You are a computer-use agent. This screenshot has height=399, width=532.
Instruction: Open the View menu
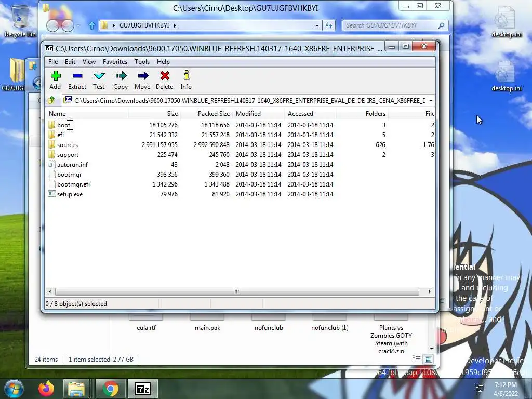tap(89, 62)
